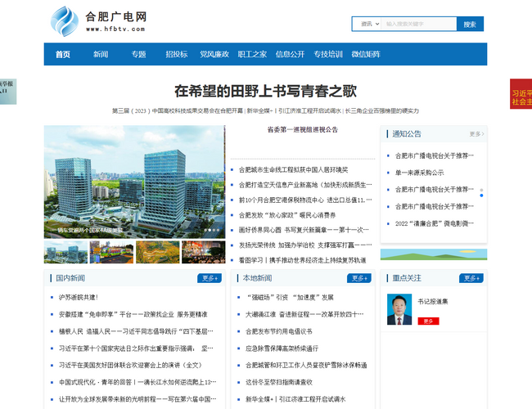
Task: Click the main building slideshow image
Action: pos(134,182)
